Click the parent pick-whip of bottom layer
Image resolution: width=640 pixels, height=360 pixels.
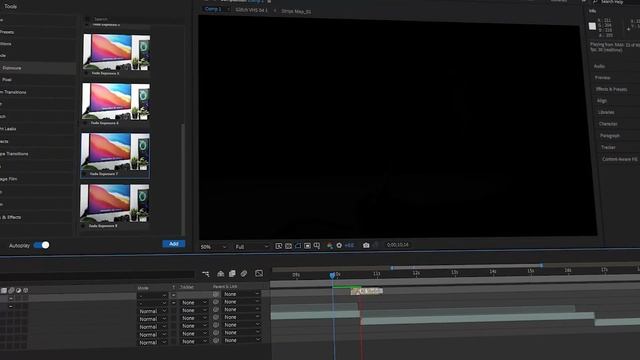coord(216,340)
